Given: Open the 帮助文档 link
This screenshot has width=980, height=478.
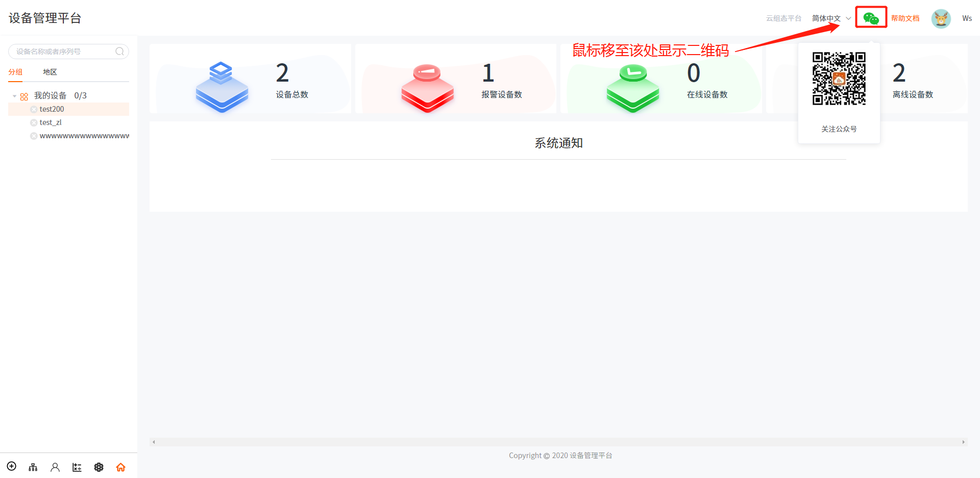Looking at the screenshot, I should [x=905, y=18].
